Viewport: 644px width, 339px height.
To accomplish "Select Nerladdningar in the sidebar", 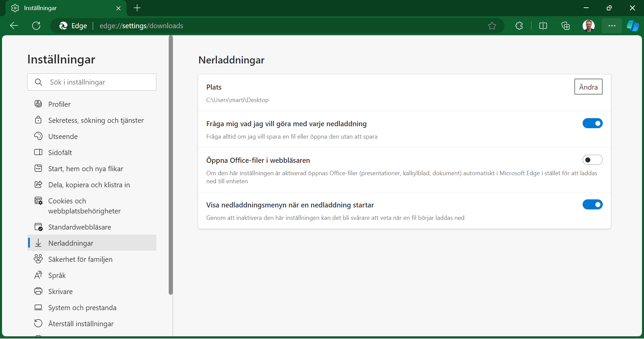I will click(71, 243).
